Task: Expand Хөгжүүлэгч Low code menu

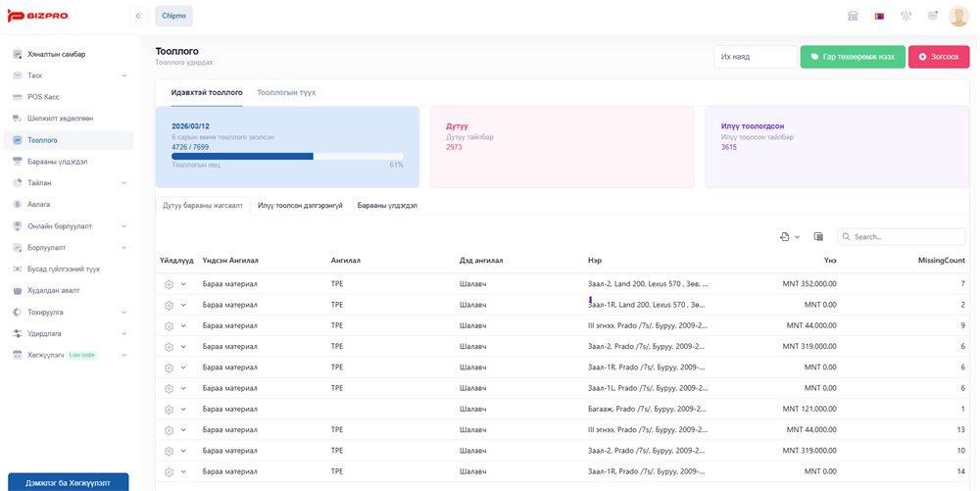Action: [x=123, y=355]
